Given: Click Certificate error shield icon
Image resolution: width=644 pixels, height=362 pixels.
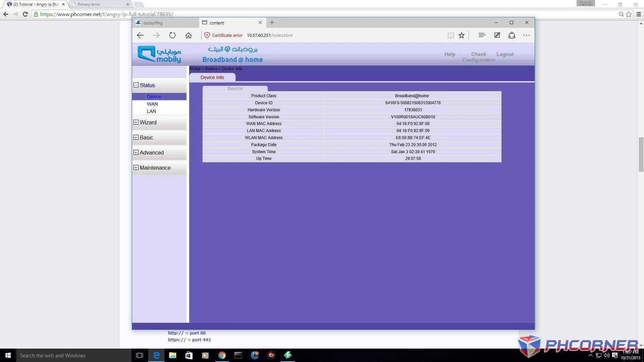Looking at the screenshot, I should [207, 35].
